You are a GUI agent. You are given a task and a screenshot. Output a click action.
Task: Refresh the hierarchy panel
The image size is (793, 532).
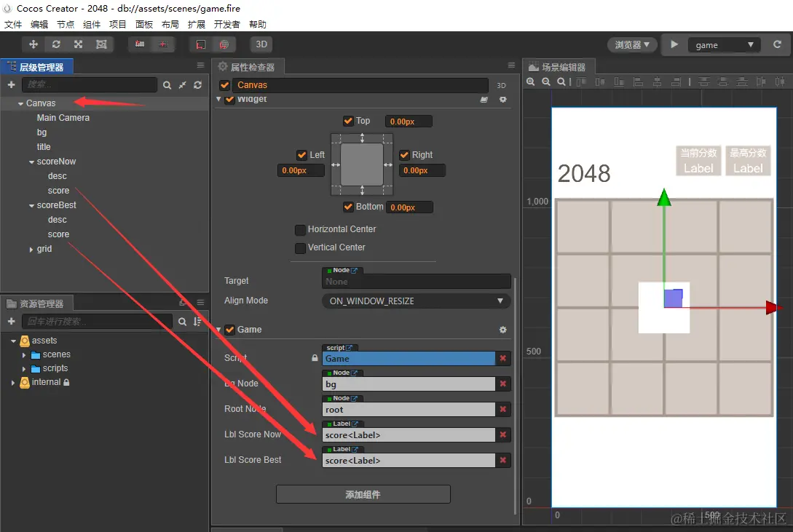pyautogui.click(x=198, y=85)
